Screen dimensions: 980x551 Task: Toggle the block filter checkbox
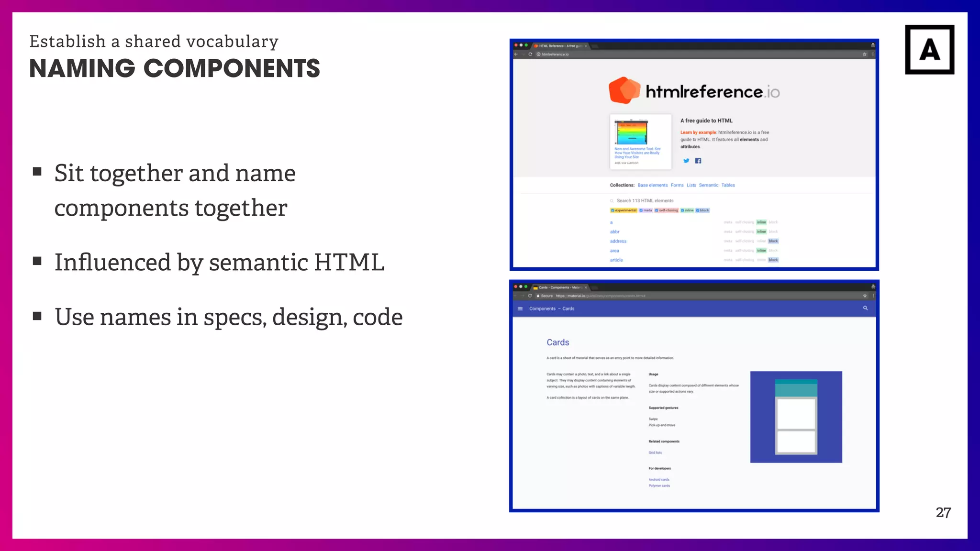tap(698, 210)
